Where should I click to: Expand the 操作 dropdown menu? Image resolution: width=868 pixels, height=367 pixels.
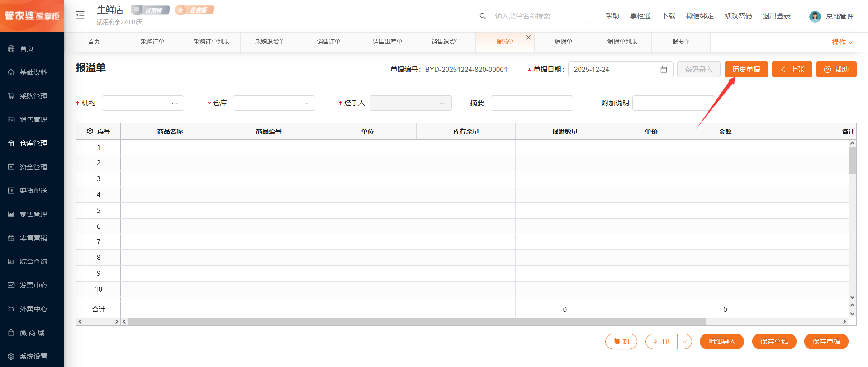pyautogui.click(x=842, y=42)
